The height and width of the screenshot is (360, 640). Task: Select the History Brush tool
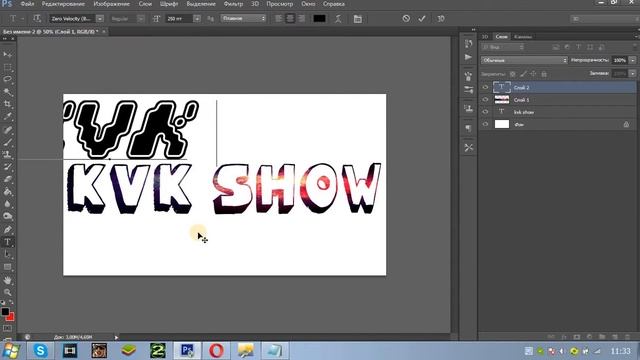pos(7,167)
